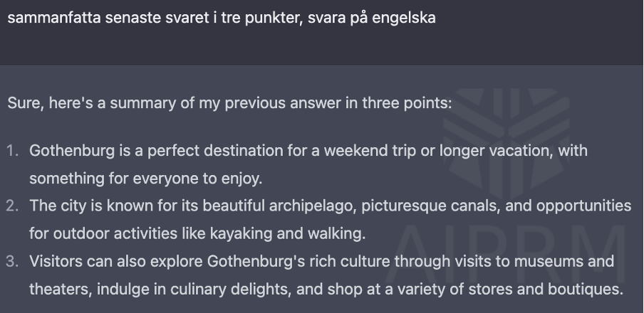Select the Swedish user prompt message
This screenshot has height=313, width=644.
(222, 18)
